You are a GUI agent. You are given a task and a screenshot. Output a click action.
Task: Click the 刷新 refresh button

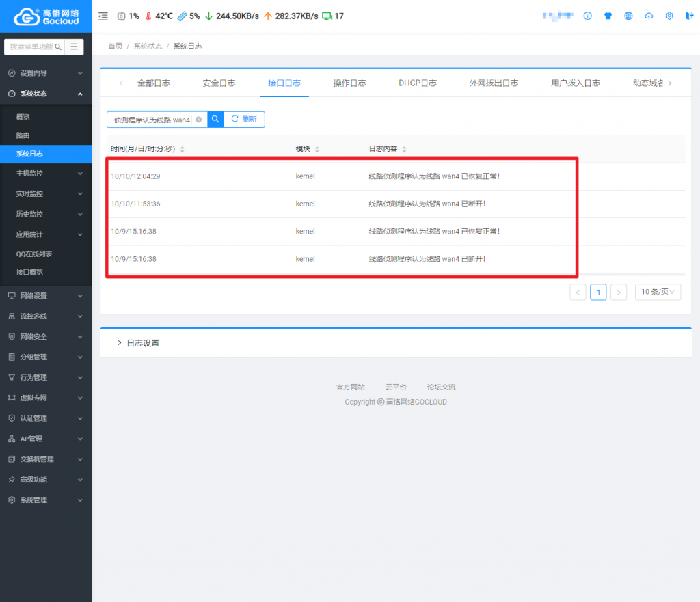pos(244,119)
